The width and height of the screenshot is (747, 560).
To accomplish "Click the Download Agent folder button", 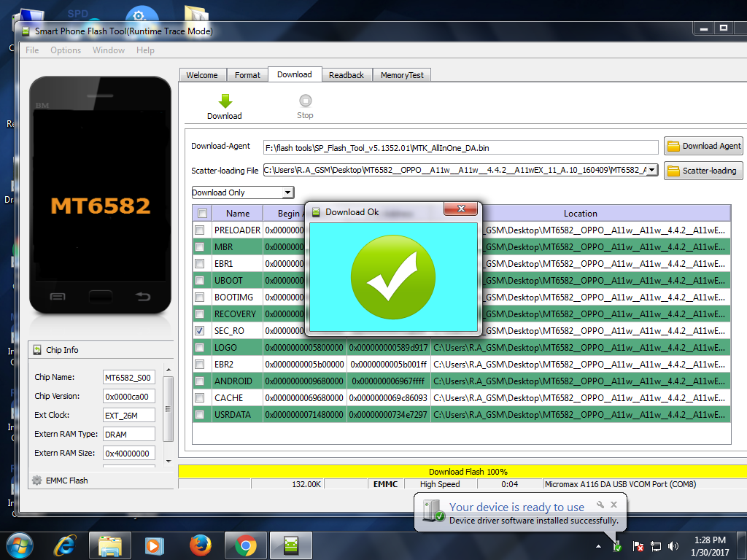I will pyautogui.click(x=703, y=146).
